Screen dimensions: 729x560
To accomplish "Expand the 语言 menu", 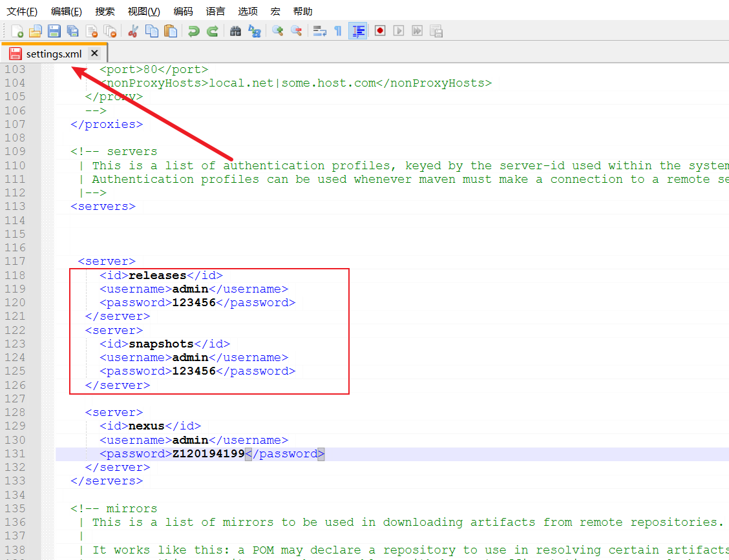I will coord(215,12).
